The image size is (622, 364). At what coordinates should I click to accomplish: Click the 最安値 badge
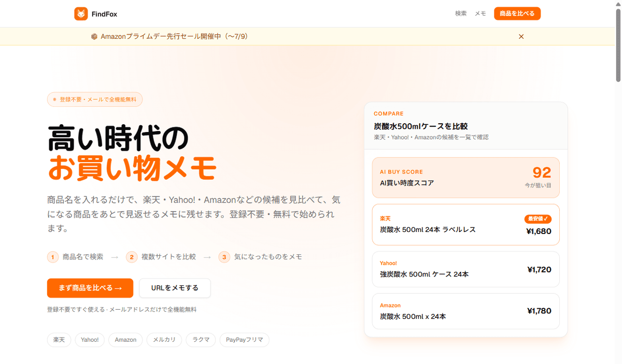click(x=538, y=219)
